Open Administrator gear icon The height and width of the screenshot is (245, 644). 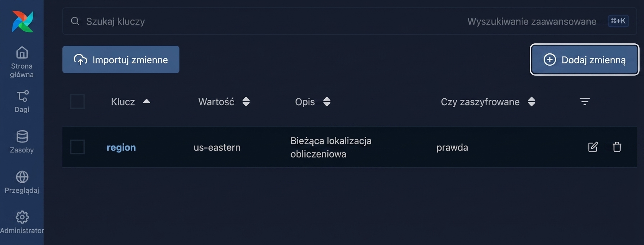(22, 217)
